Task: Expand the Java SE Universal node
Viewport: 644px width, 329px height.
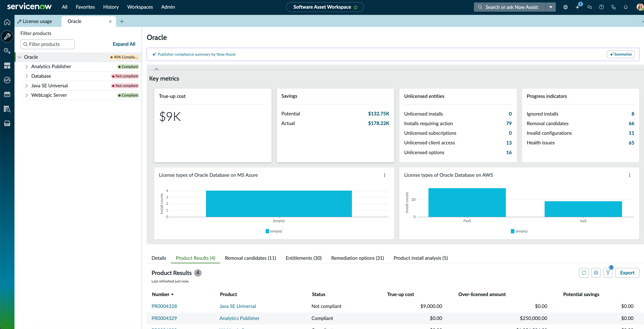Action: pos(27,86)
